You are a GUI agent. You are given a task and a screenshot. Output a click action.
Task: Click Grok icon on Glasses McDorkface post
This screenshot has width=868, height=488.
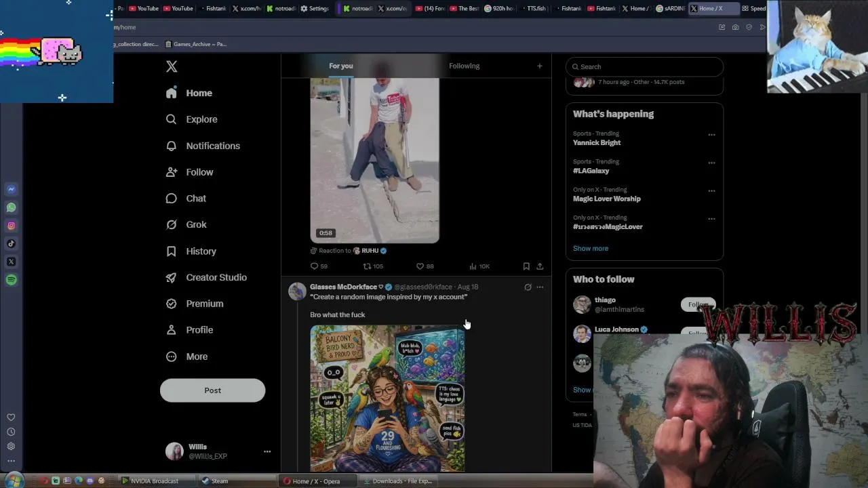click(x=528, y=287)
